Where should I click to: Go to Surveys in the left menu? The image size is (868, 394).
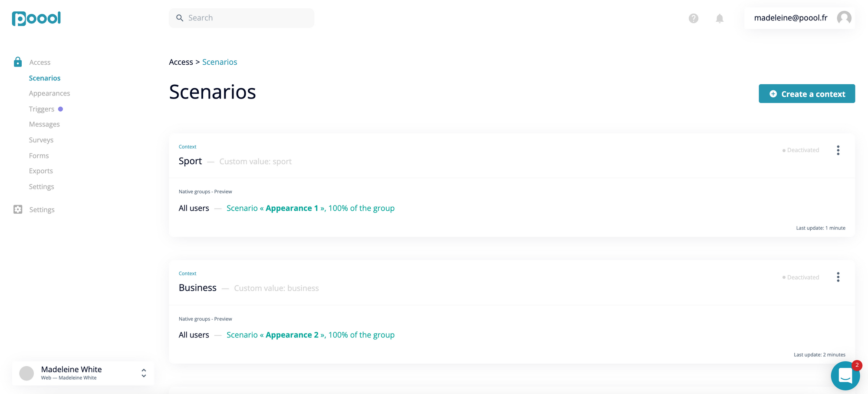(41, 139)
